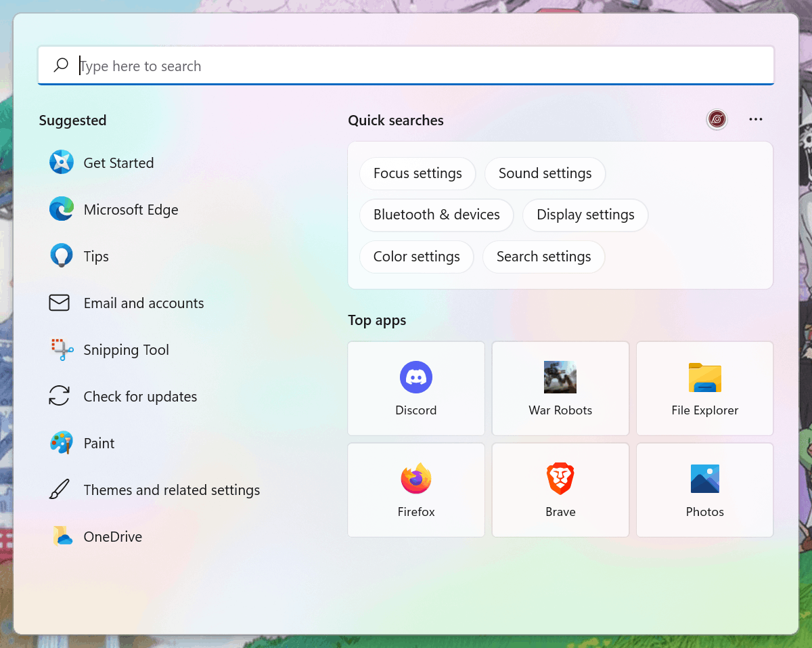Click the magnifier icon in search box
The image size is (812, 648).
61,66
